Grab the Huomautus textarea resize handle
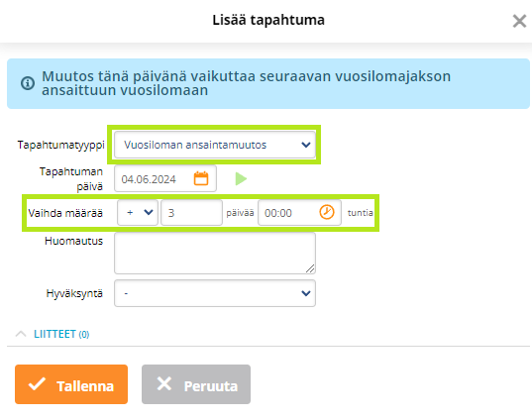The width and height of the screenshot is (532, 420). click(310, 268)
